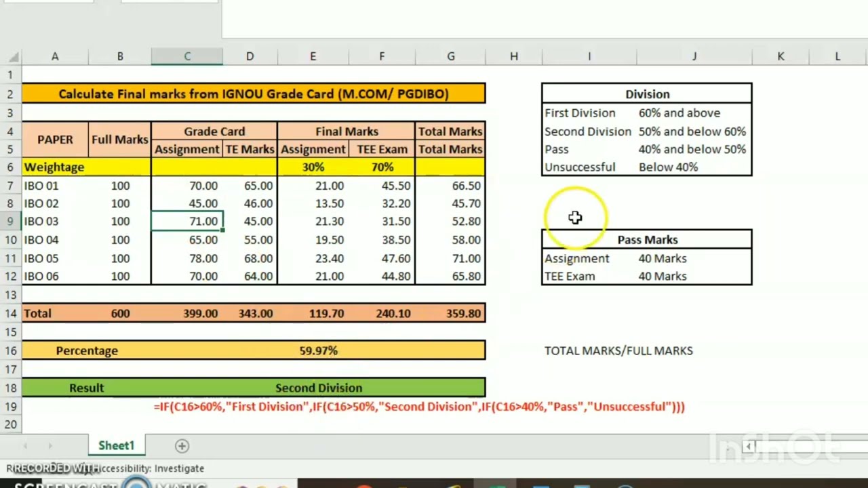Select column L header

point(837,57)
